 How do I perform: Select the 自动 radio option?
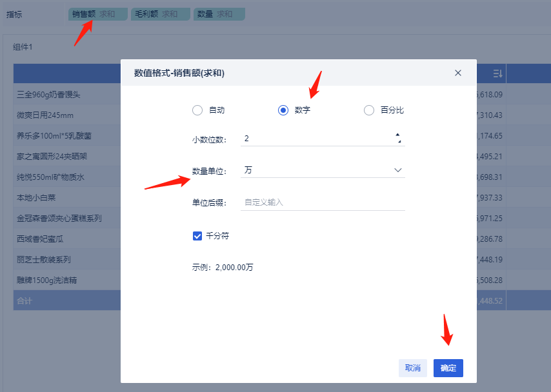pyautogui.click(x=197, y=110)
